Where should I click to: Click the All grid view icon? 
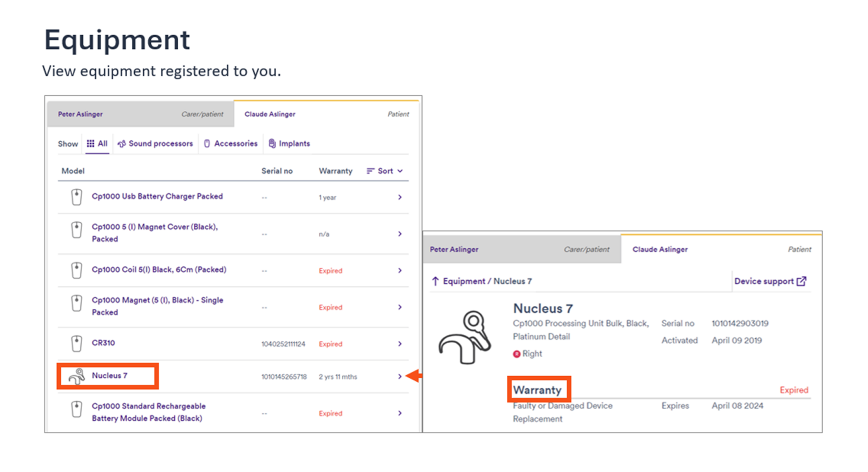pos(90,143)
